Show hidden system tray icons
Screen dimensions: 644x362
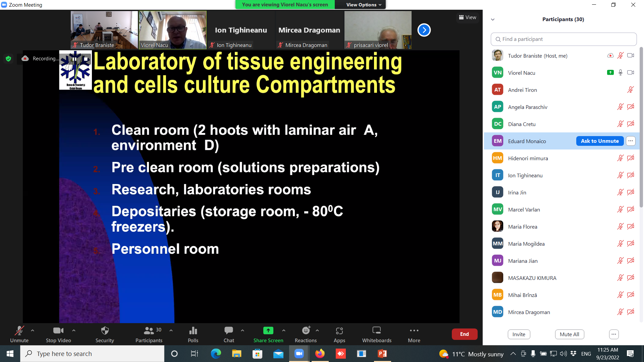point(513,354)
